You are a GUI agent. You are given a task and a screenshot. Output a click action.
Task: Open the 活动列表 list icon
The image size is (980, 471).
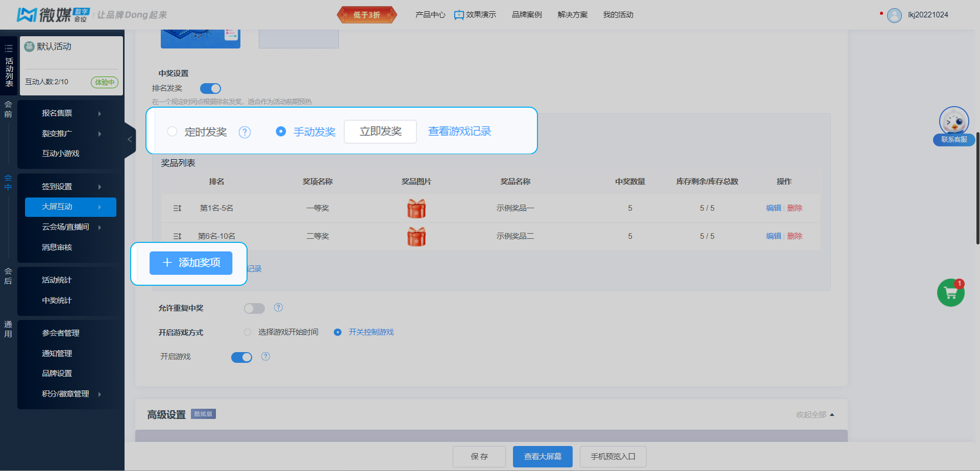click(9, 49)
